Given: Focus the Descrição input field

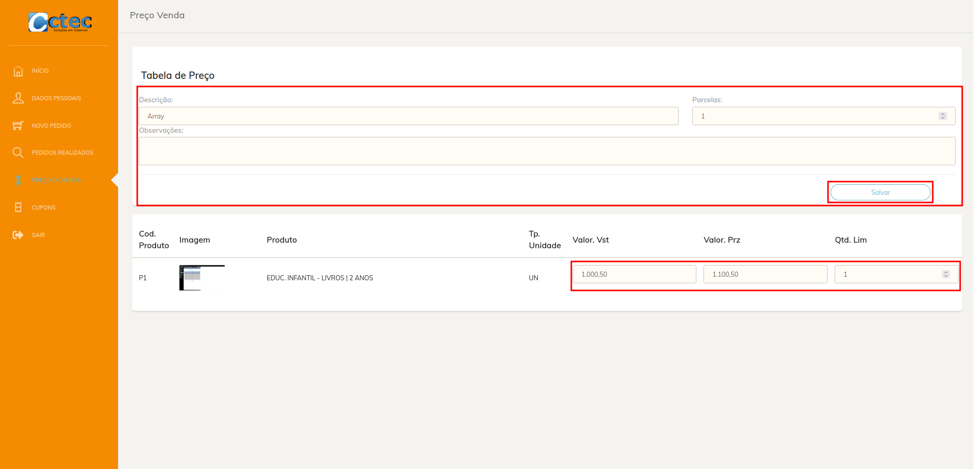Looking at the screenshot, I should 409,116.
